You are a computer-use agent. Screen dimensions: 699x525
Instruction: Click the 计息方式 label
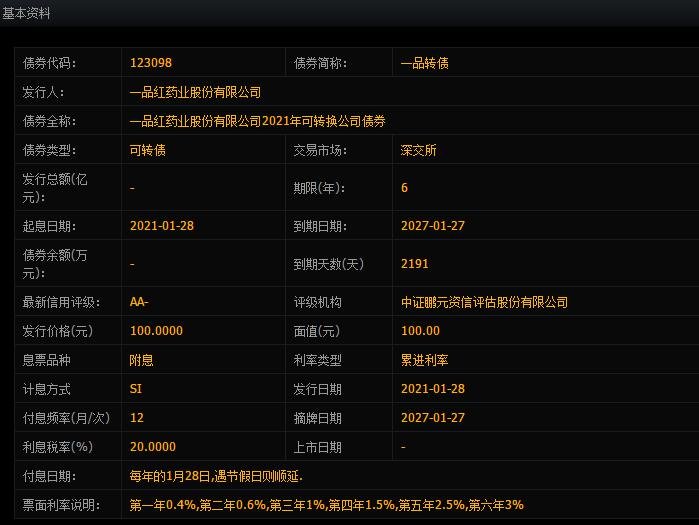point(46,389)
